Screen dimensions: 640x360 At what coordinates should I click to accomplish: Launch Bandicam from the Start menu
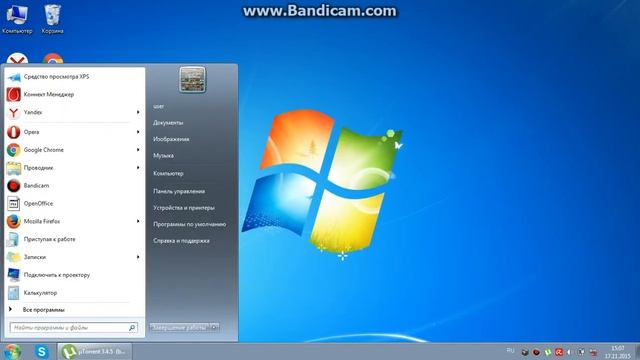coord(74,186)
